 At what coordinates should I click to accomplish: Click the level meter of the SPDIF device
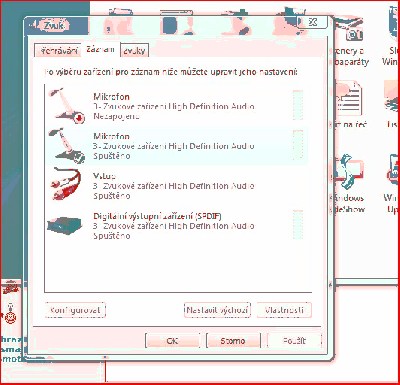coord(298,225)
